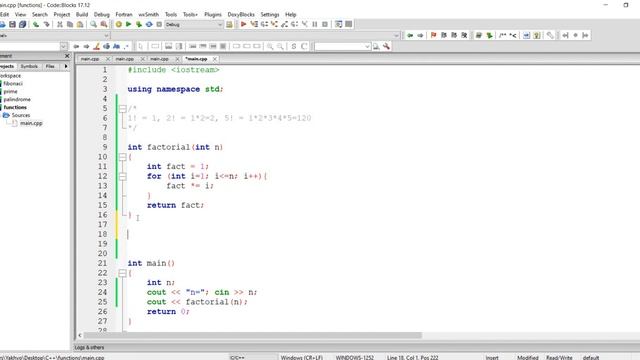Open the code completion scope dropdown
The height and width of the screenshot is (360, 640).
coord(106,36)
